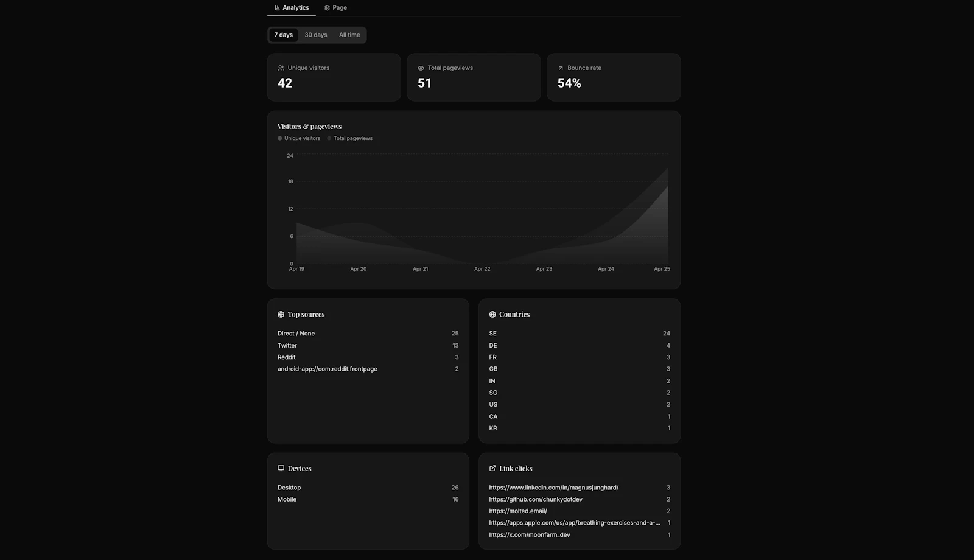The height and width of the screenshot is (560, 974).
Task: Switch to the 30 days view
Action: pos(315,35)
